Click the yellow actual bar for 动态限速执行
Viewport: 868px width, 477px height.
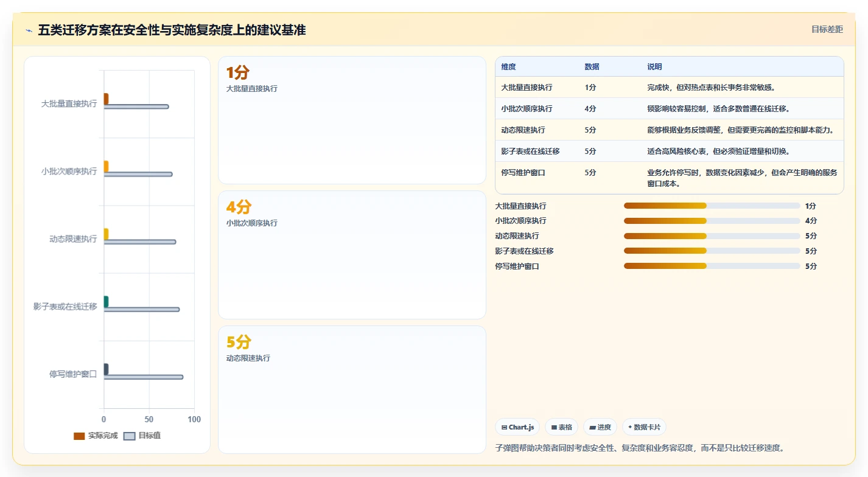tap(106, 234)
